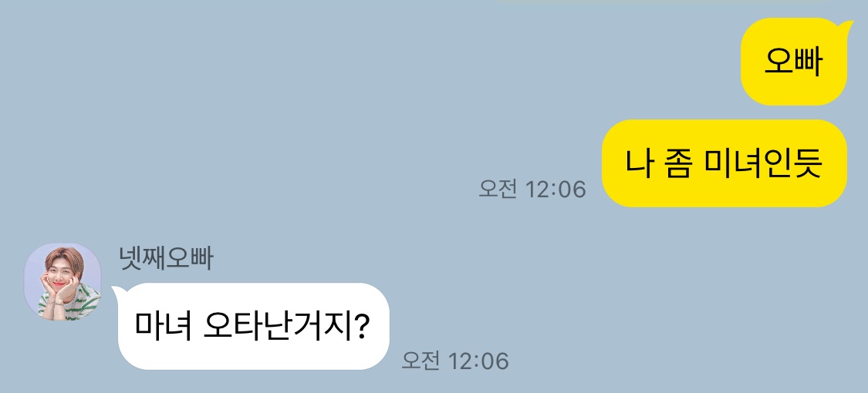Viewport: 868px width, 393px height.
Task: Tap the sender name 넷째오빠
Action: 166,259
